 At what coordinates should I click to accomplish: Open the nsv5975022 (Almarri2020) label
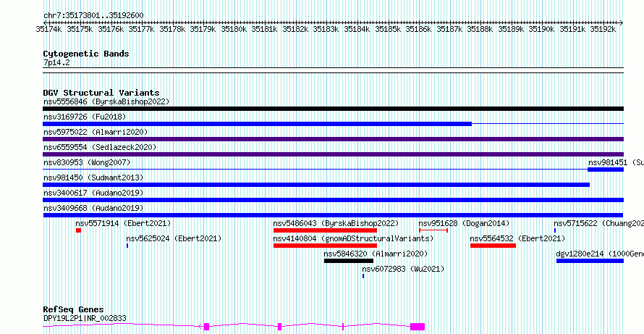pos(96,132)
